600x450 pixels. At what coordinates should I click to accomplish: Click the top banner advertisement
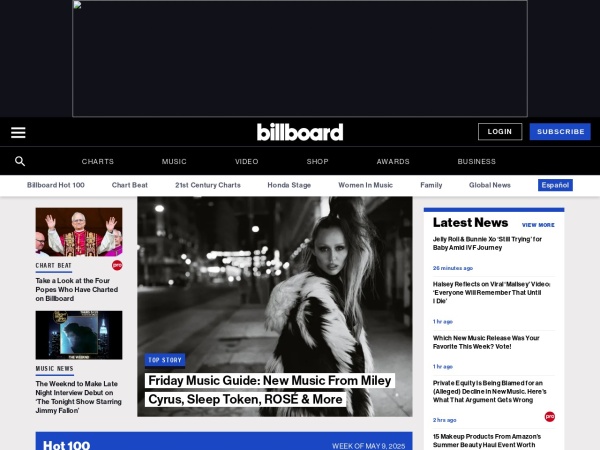[300, 59]
